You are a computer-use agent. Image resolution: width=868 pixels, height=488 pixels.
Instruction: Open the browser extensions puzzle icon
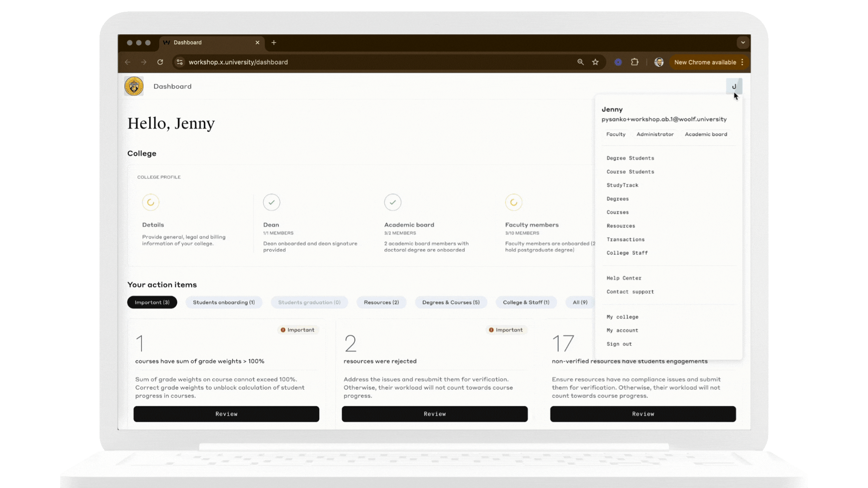pyautogui.click(x=635, y=62)
